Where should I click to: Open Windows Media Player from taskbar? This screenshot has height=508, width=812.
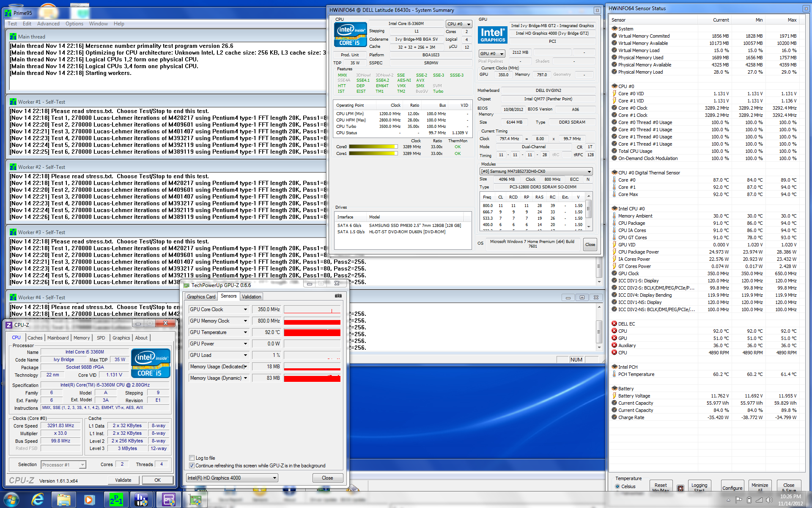click(89, 500)
